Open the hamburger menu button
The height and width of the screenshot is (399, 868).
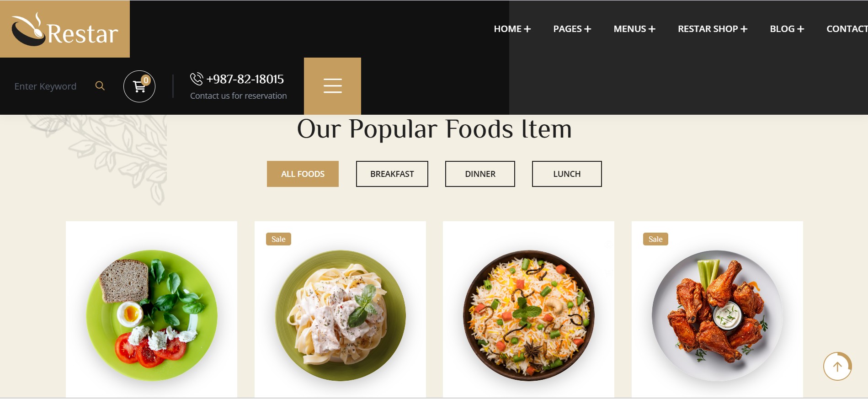point(332,86)
